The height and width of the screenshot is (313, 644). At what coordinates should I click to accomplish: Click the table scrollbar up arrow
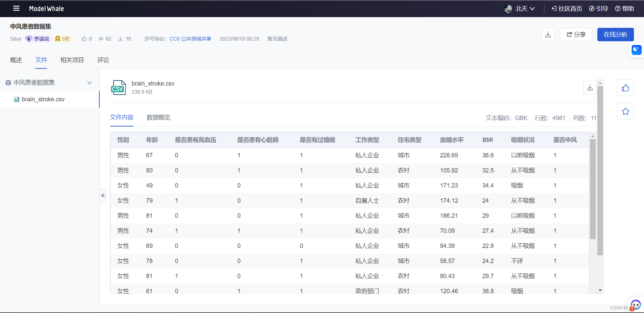[593, 136]
